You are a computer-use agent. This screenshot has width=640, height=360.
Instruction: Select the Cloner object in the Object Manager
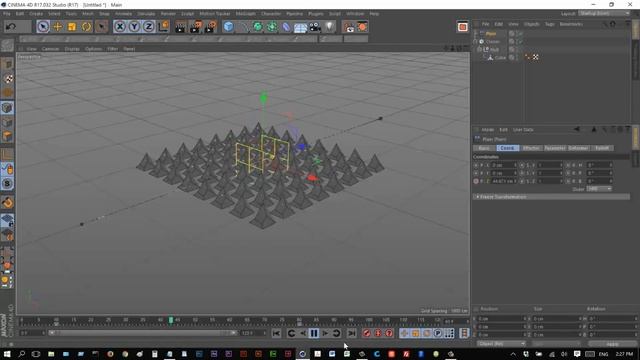pyautogui.click(x=493, y=42)
